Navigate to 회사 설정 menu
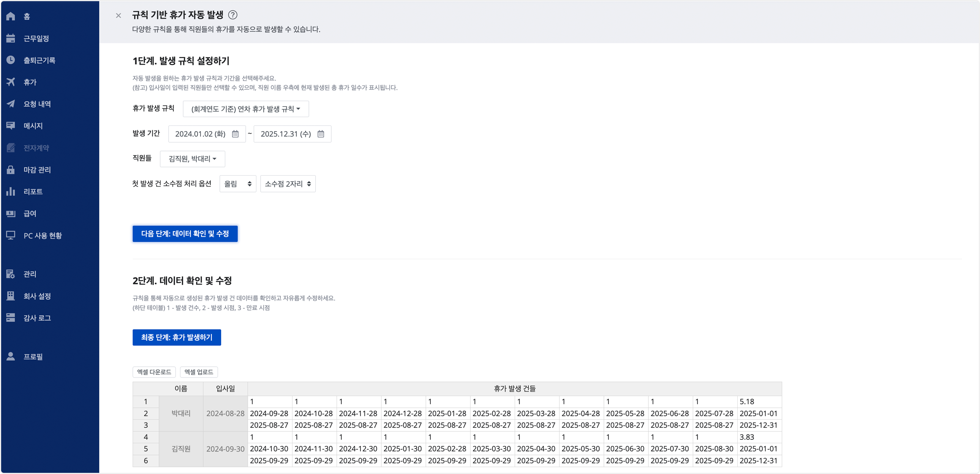Viewport: 980px width, 474px height. click(36, 296)
